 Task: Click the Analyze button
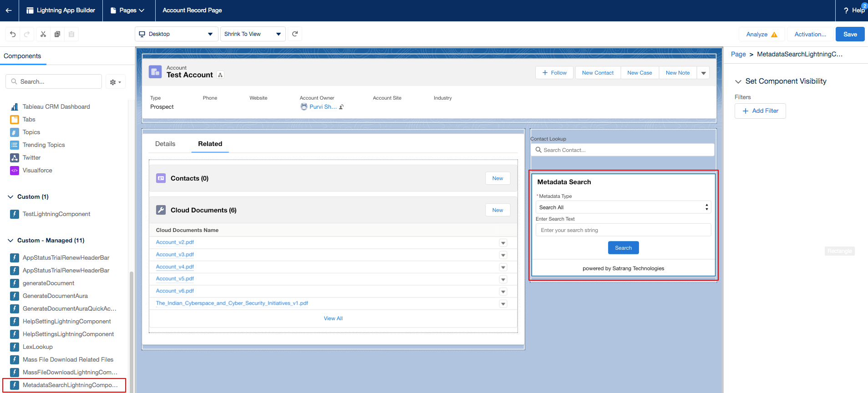tap(761, 34)
